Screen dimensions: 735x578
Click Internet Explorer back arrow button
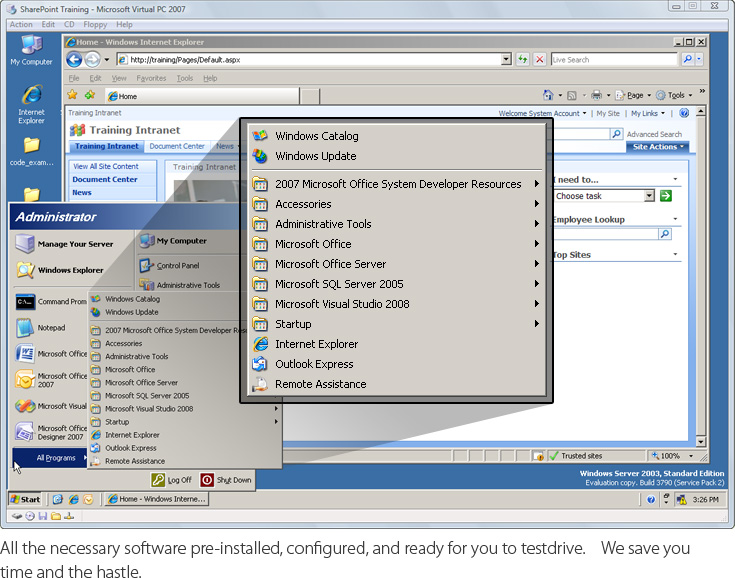[x=74, y=60]
